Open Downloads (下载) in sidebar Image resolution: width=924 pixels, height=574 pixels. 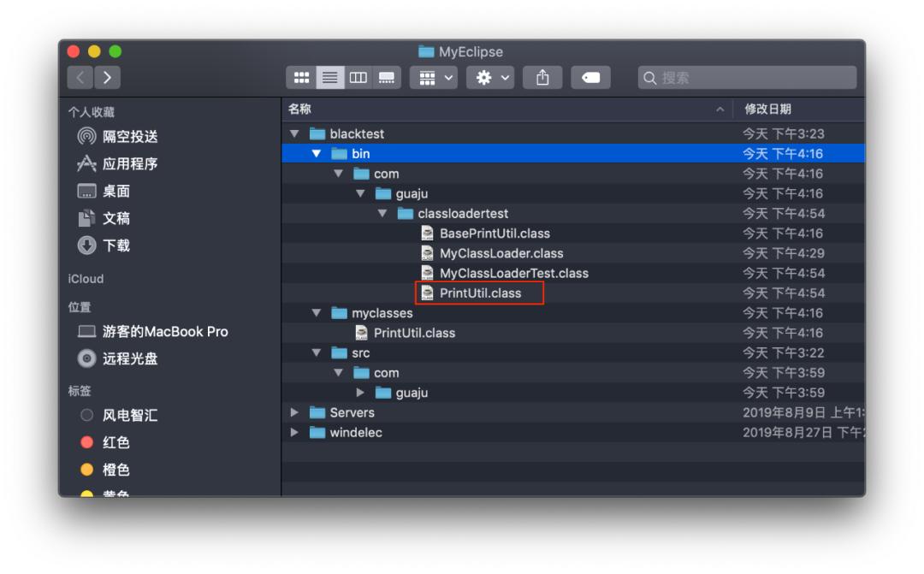click(x=104, y=246)
